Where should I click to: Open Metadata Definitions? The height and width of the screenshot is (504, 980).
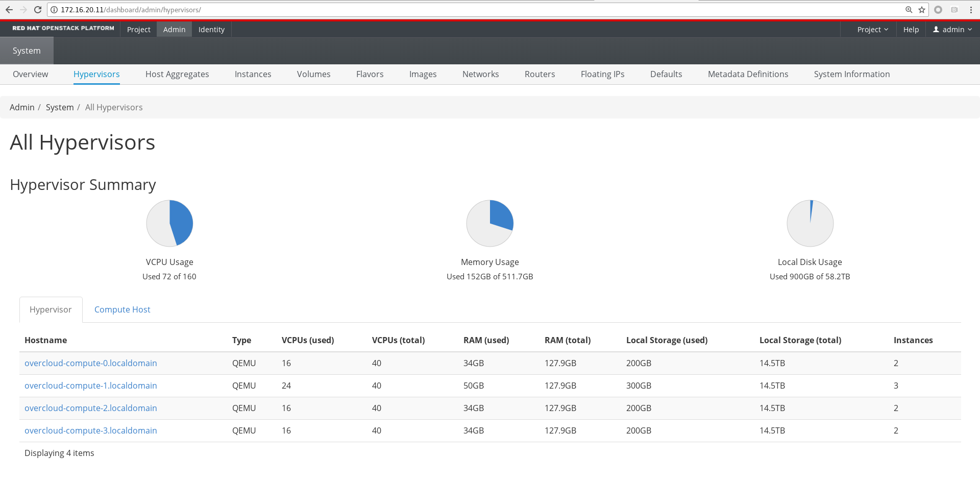click(748, 74)
